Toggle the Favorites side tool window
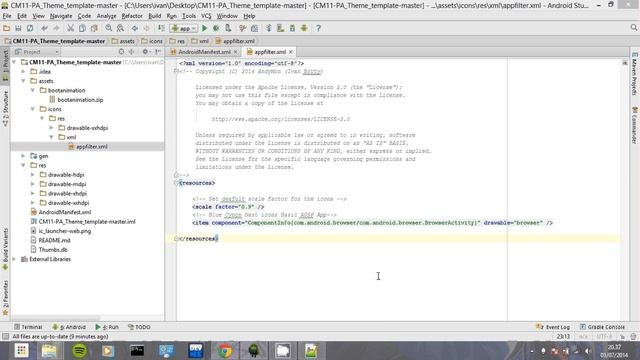This screenshot has width=640, height=360. coord(5,298)
